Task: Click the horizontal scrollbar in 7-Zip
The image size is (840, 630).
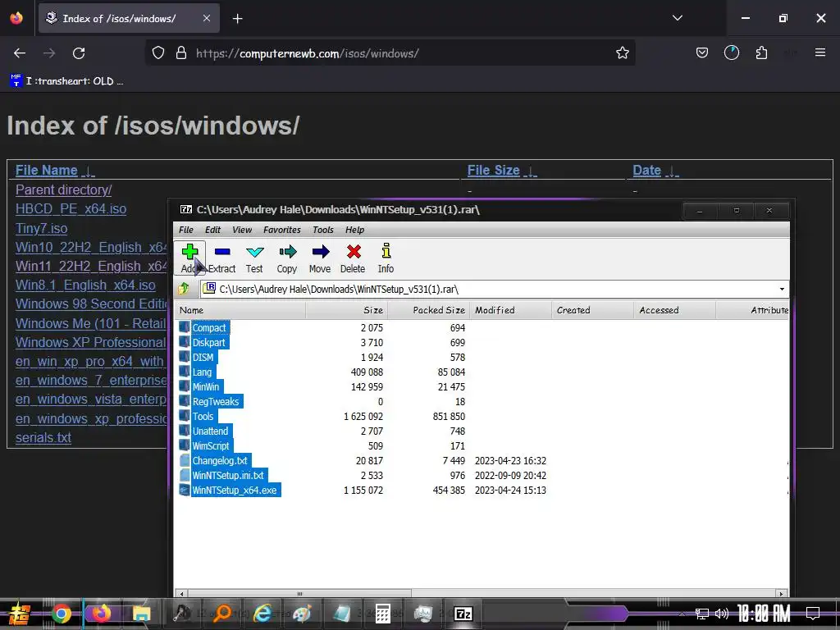Action: click(x=299, y=594)
